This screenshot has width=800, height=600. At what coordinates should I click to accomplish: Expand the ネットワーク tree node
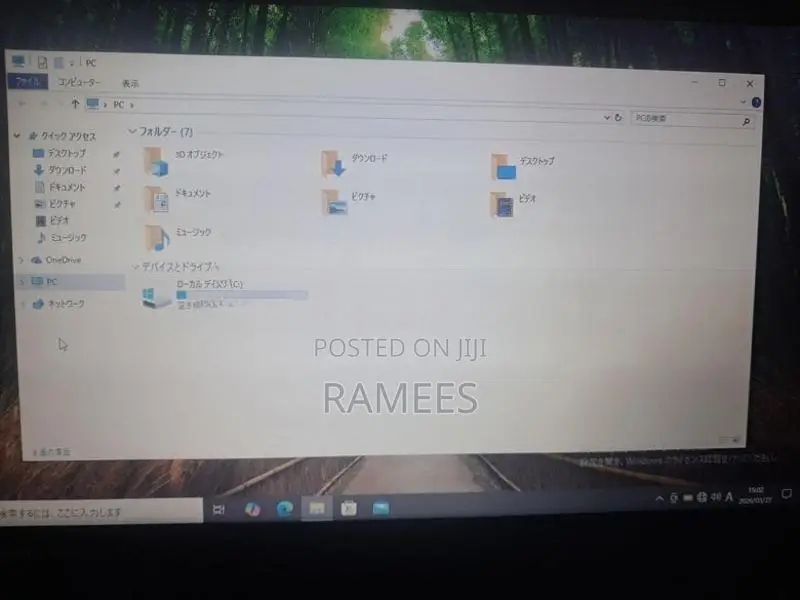coord(22,304)
